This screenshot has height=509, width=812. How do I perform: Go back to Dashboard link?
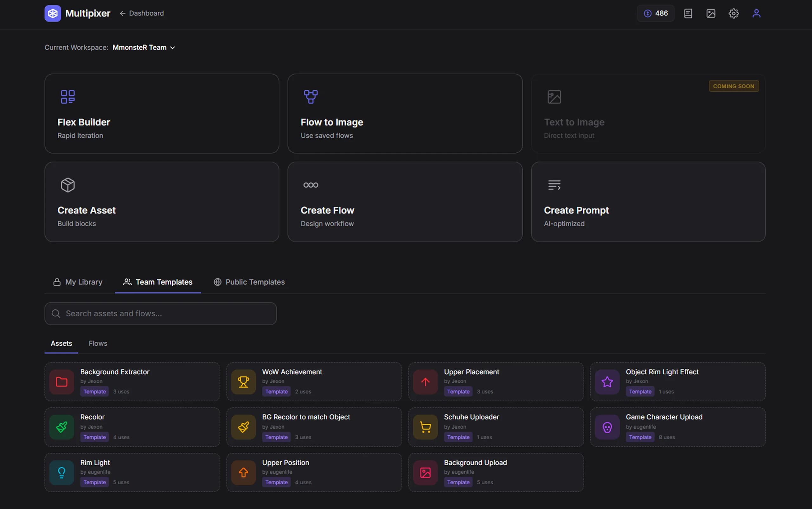pos(142,13)
